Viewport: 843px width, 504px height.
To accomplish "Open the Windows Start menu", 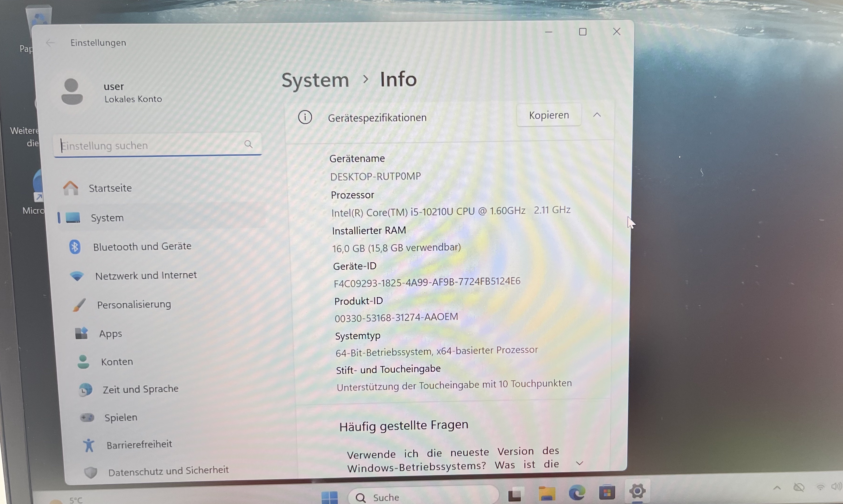I will [329, 498].
